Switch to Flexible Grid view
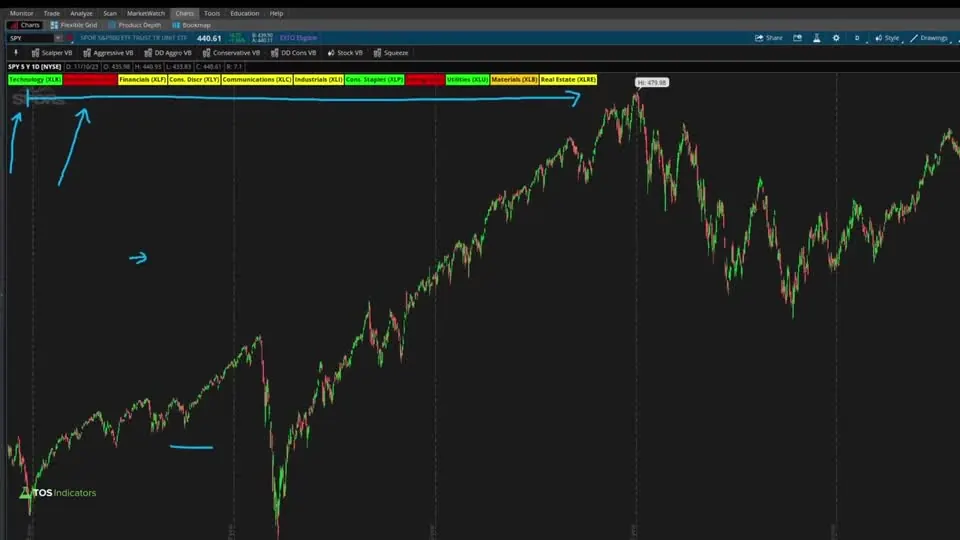The height and width of the screenshot is (540, 960). click(73, 25)
